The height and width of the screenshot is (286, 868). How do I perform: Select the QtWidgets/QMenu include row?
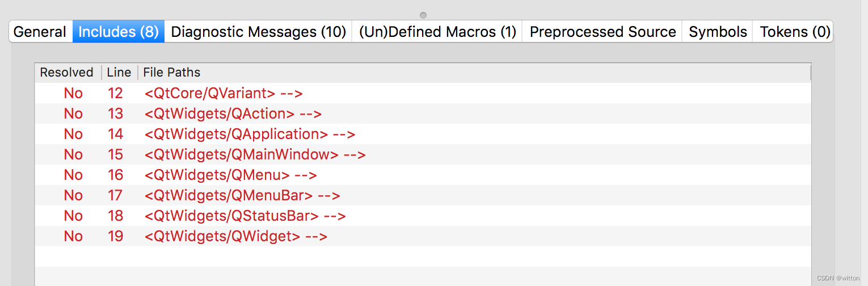tap(230, 175)
